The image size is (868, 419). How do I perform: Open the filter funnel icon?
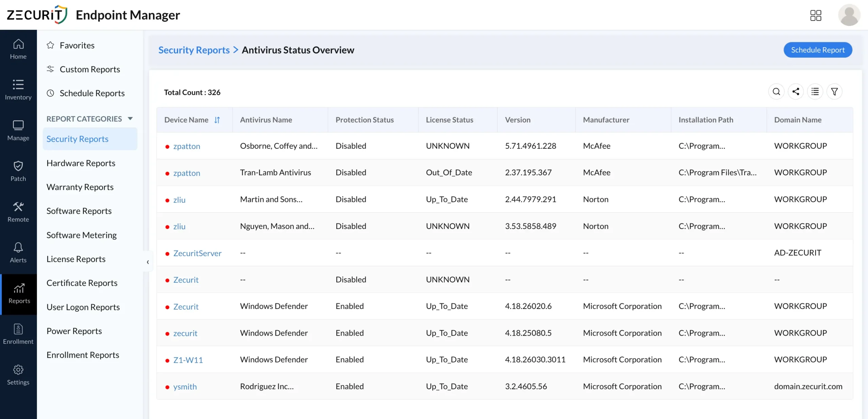[834, 91]
